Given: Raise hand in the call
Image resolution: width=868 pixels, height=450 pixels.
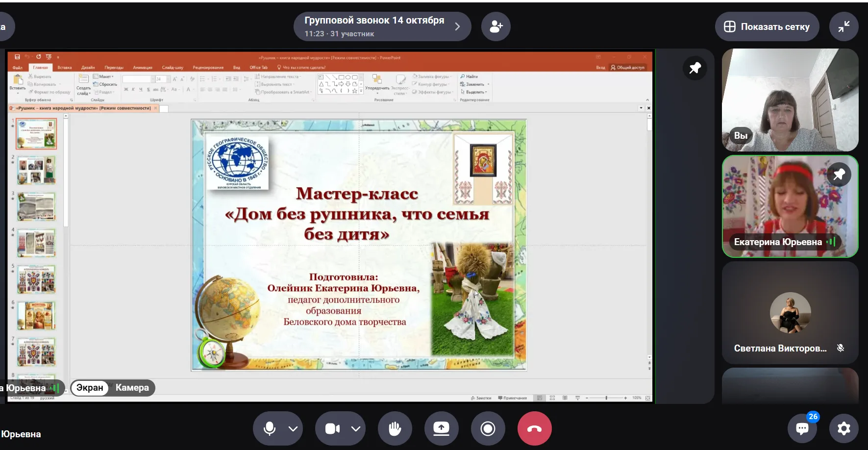Looking at the screenshot, I should tap(395, 428).
